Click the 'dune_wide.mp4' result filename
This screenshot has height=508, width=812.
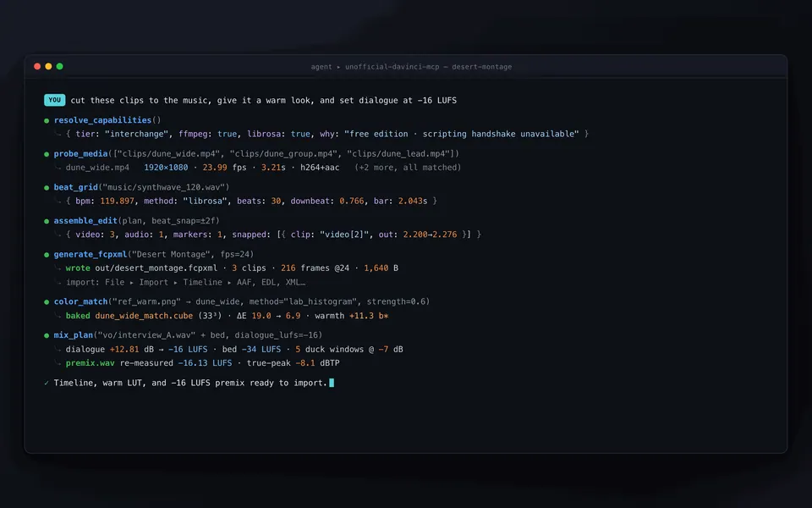97,168
